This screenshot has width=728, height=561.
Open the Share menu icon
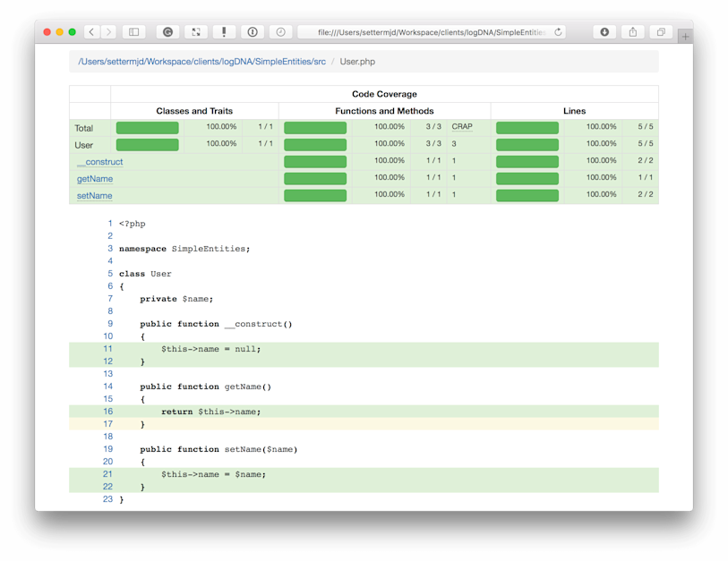coord(632,32)
